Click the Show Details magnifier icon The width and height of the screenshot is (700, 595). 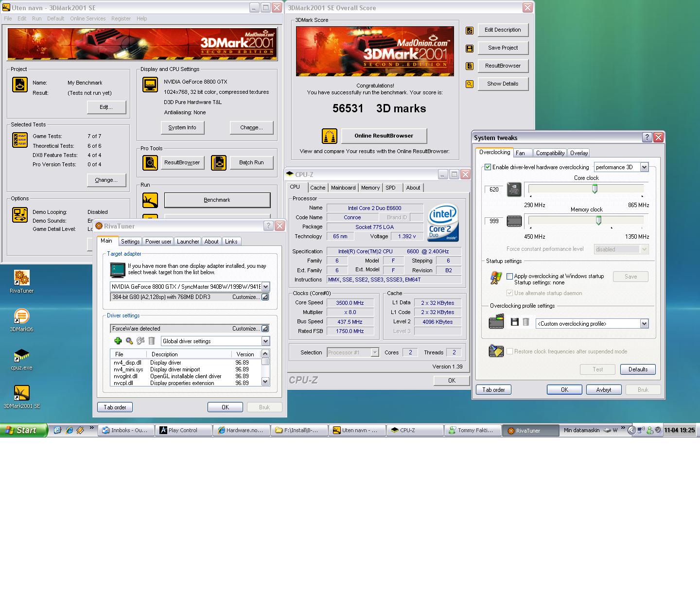[470, 84]
